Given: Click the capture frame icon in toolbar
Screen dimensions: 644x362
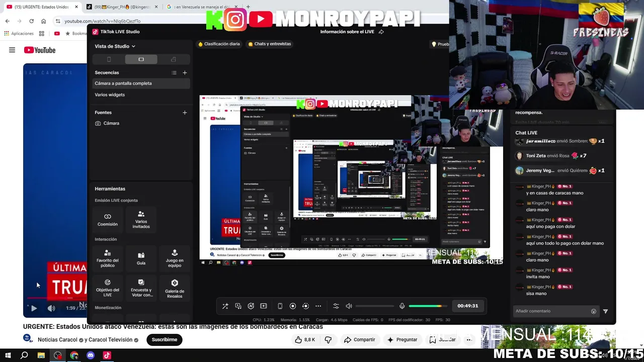Looking at the screenshot, I should (x=263, y=306).
